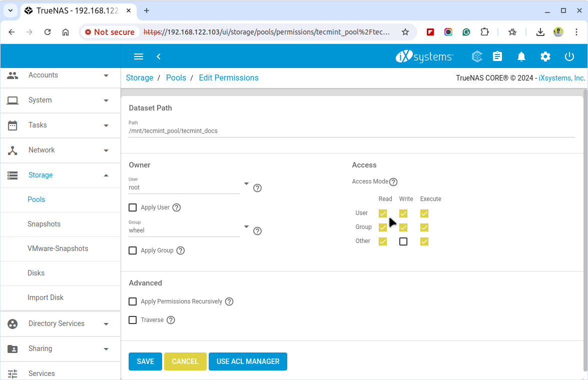This screenshot has width=588, height=380.
Task: Click the browser address bar URL
Action: coord(266,32)
